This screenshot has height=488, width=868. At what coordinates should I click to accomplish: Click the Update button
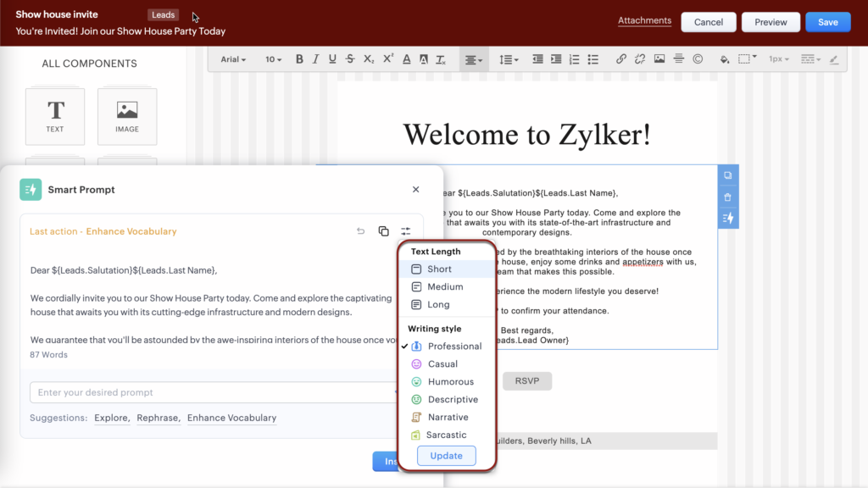coord(446,456)
